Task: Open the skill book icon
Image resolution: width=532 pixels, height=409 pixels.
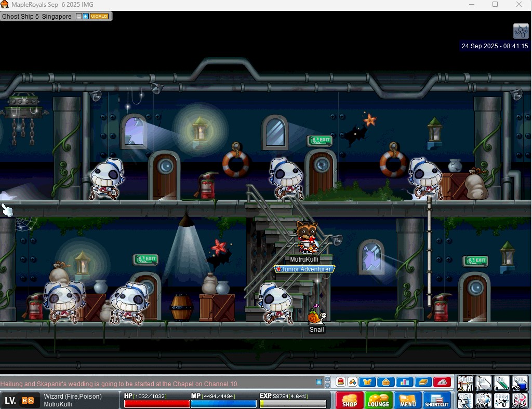Action: point(423,382)
